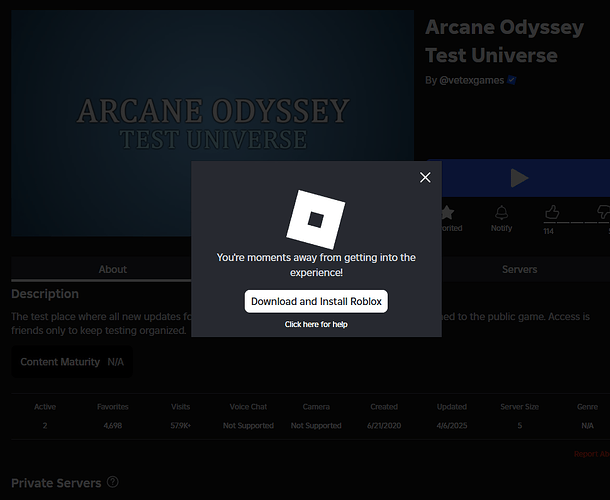The image size is (610, 500).
Task: Open the Private Servers help icon
Action: pyautogui.click(x=112, y=482)
